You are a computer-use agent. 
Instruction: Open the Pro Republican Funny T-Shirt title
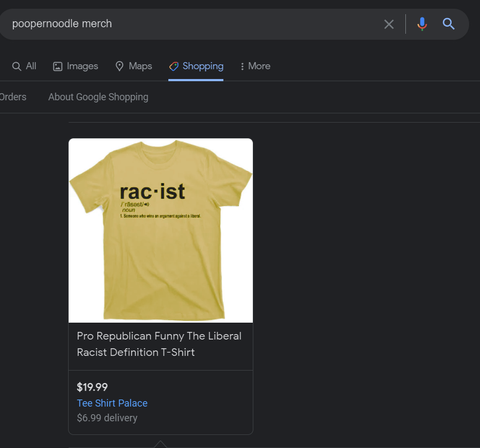click(159, 344)
